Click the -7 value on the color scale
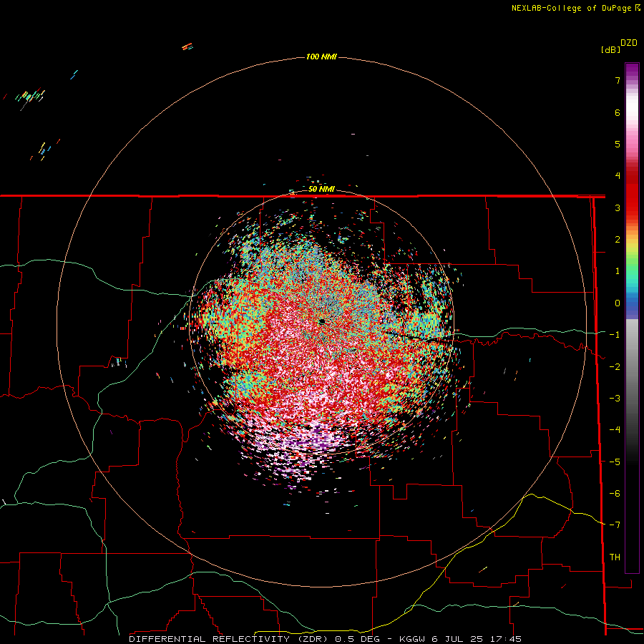The height and width of the screenshot is (644, 644). [615, 525]
